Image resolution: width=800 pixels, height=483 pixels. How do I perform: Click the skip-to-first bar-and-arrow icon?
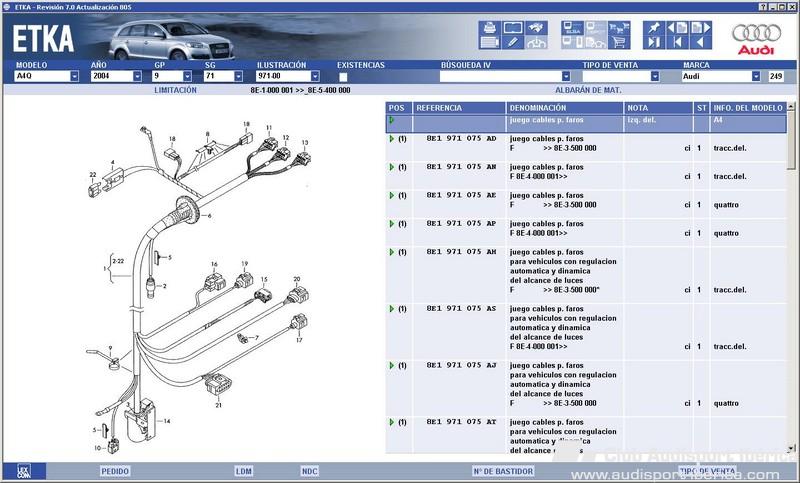(677, 42)
